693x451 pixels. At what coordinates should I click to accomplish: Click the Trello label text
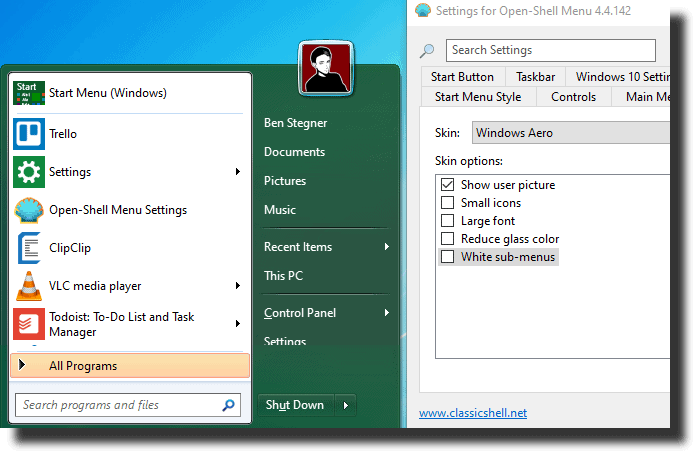[x=63, y=134]
